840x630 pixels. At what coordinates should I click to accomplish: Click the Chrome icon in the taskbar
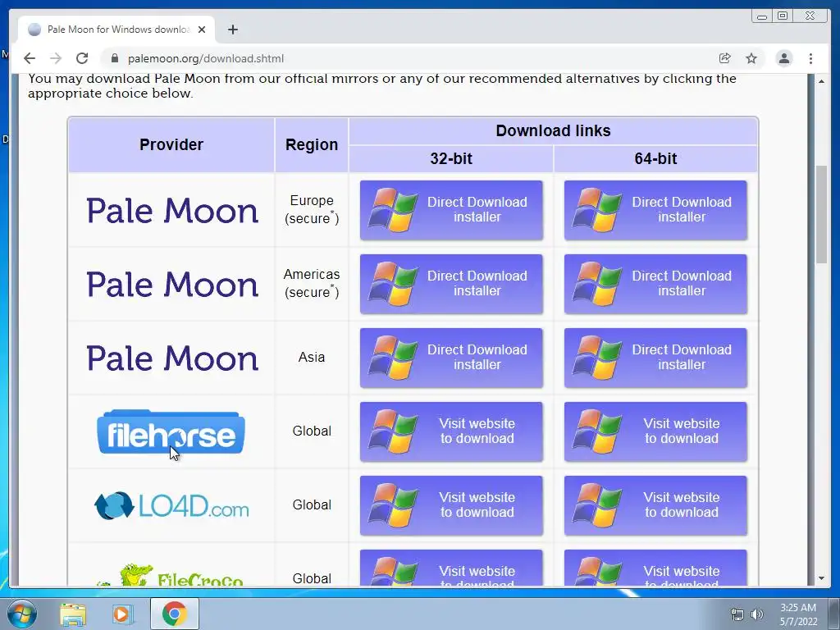pos(175,614)
